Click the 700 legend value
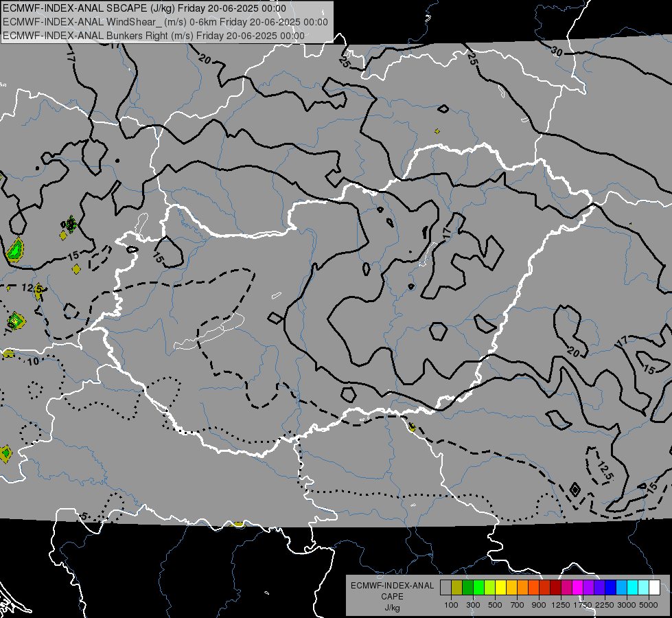The width and height of the screenshot is (672, 618). (x=518, y=605)
